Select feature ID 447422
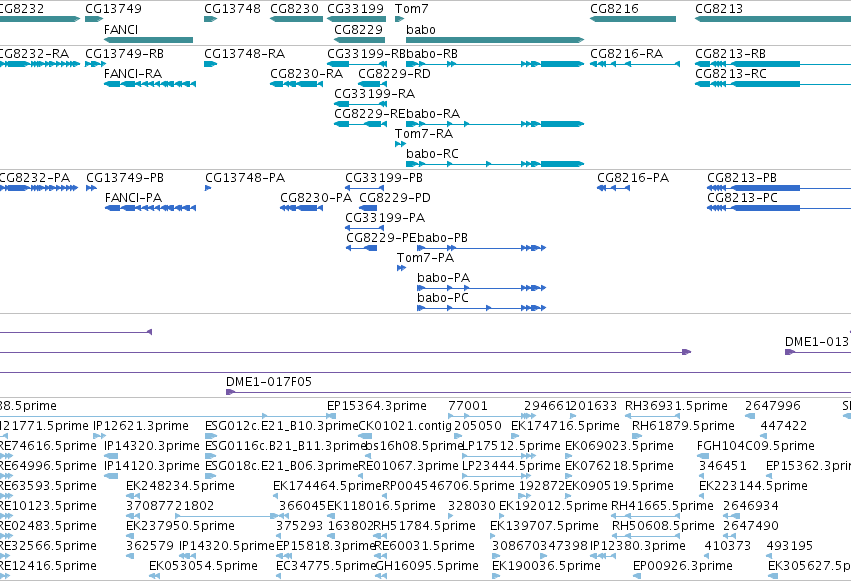The image size is (851, 581). (x=783, y=426)
